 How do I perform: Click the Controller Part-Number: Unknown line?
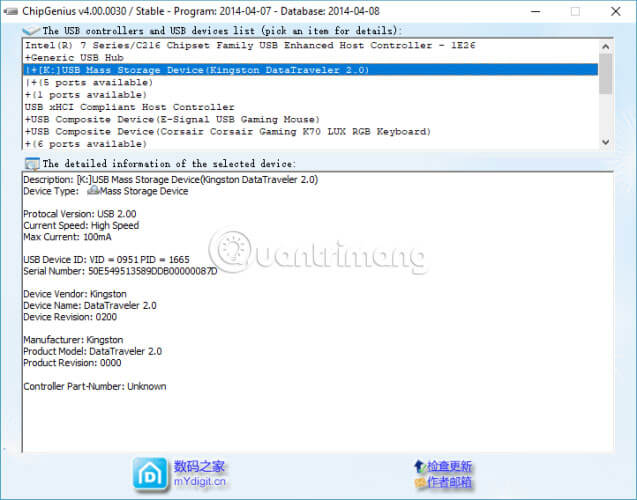pos(95,386)
